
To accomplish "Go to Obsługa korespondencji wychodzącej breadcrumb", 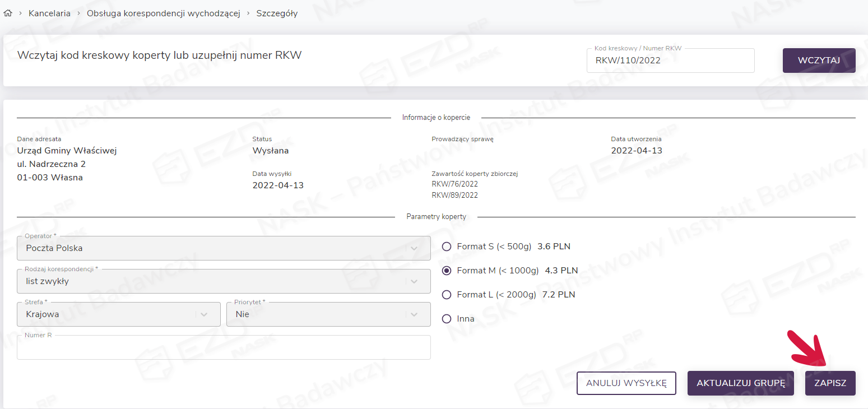I will [x=163, y=13].
